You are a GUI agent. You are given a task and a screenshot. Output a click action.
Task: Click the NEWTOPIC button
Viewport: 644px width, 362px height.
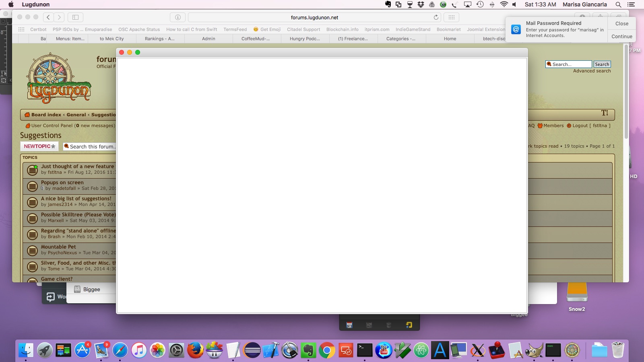(x=39, y=146)
